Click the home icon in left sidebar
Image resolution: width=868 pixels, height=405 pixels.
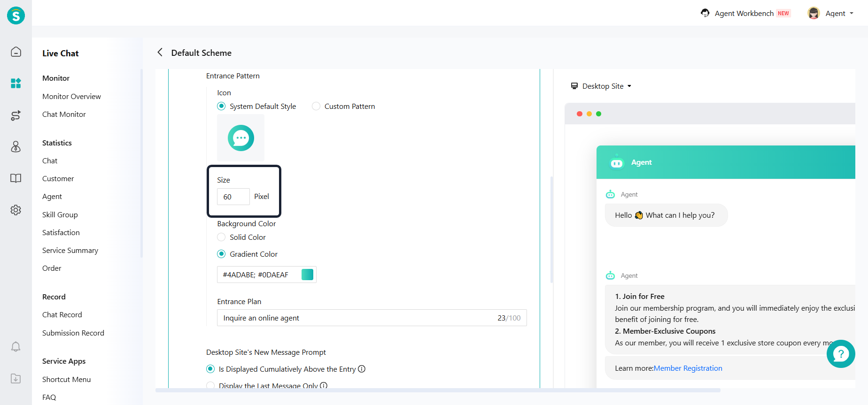pos(16,52)
